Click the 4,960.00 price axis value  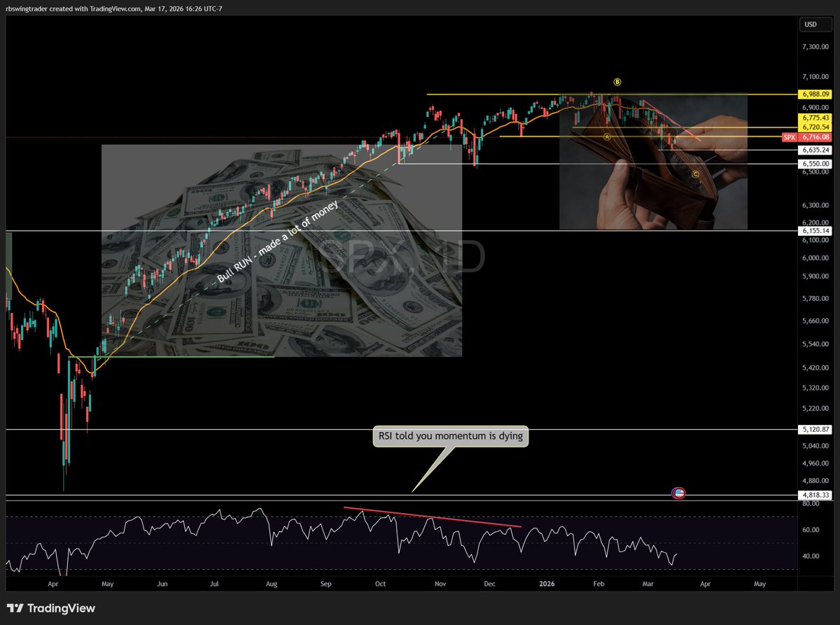click(815, 463)
